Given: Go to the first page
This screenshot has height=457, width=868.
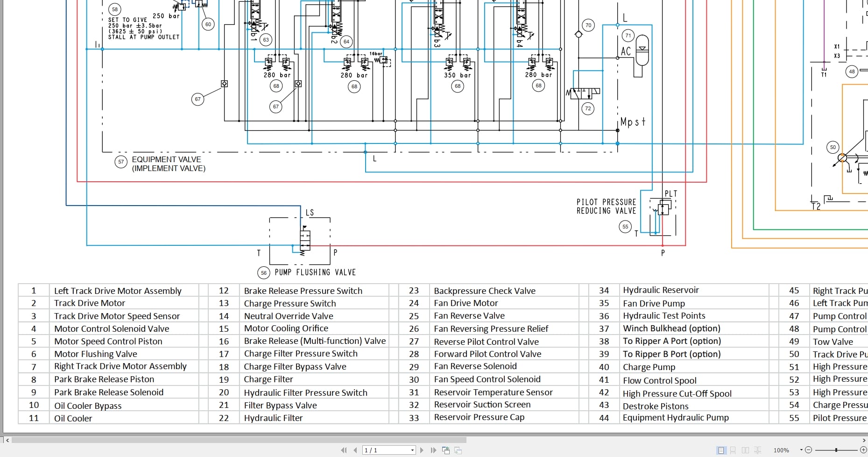Looking at the screenshot, I should click(x=344, y=450).
